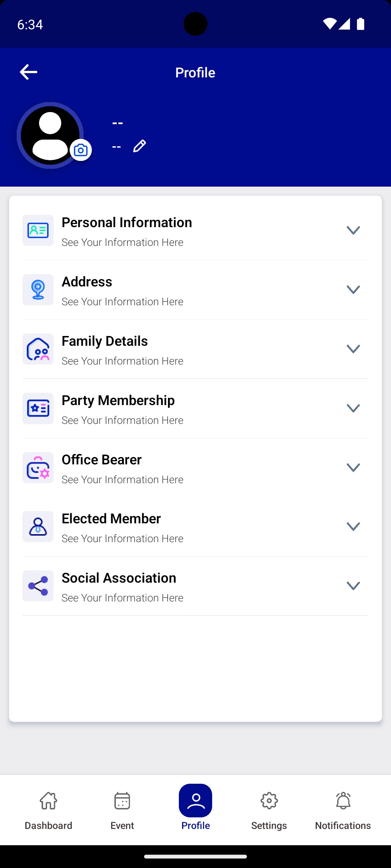
Task: Expand the Social Association chevron
Action: (353, 586)
